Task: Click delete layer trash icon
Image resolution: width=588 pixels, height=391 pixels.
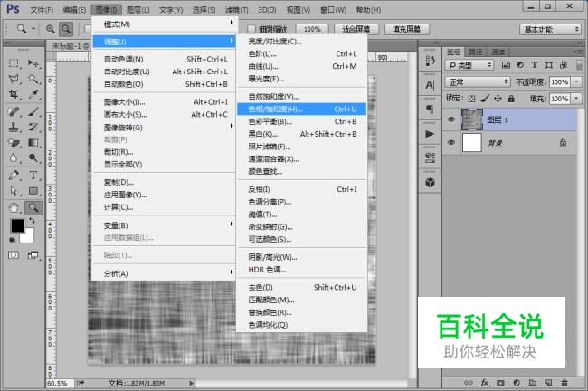Action: coord(564,383)
